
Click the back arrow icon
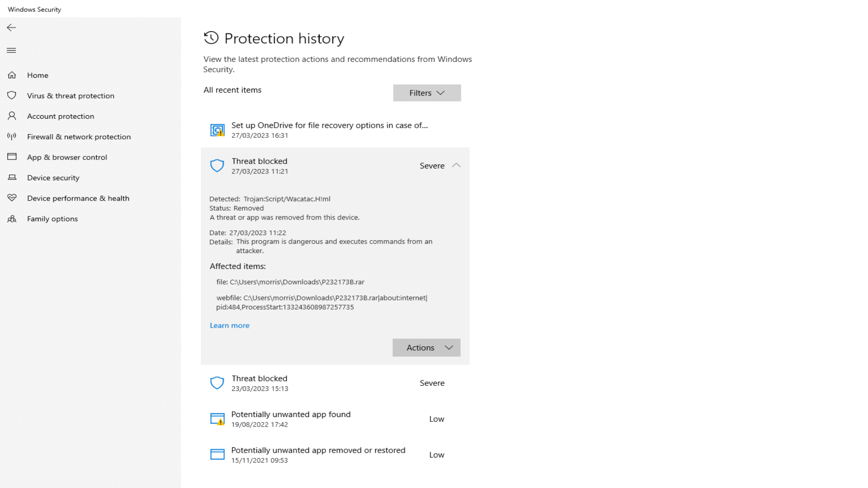click(11, 28)
